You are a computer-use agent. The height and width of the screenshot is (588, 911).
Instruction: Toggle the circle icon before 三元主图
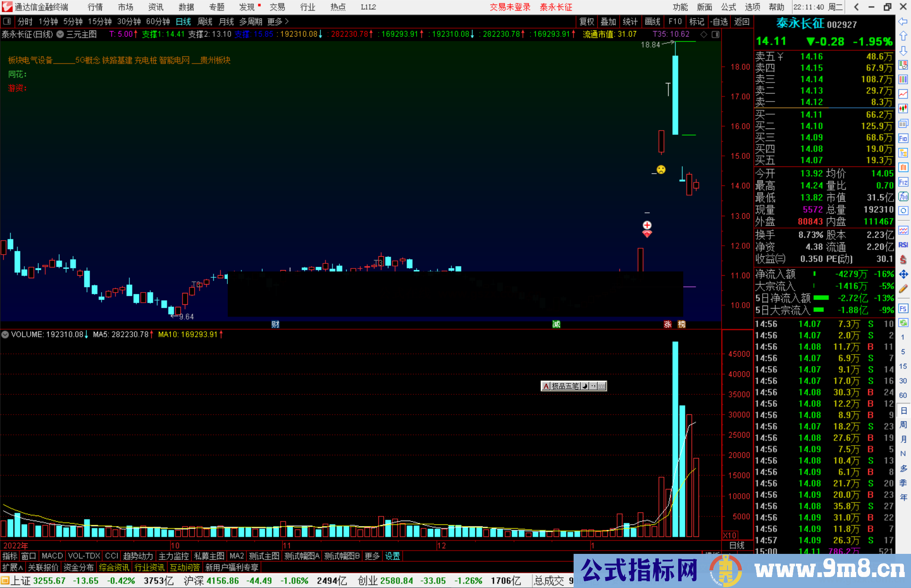coord(60,35)
